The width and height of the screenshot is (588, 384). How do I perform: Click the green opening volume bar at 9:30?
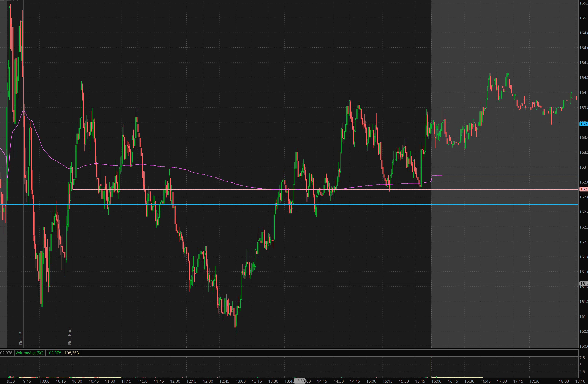[7, 373]
